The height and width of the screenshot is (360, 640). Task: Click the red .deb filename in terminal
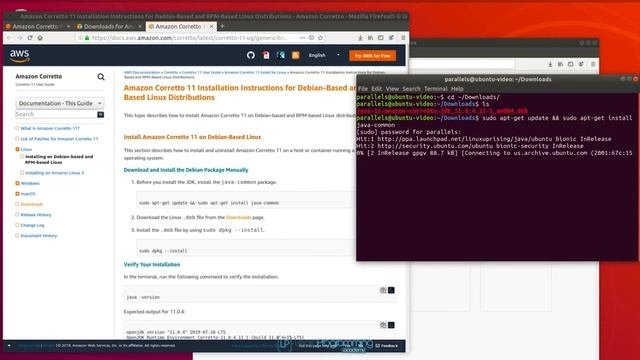tap(442, 111)
